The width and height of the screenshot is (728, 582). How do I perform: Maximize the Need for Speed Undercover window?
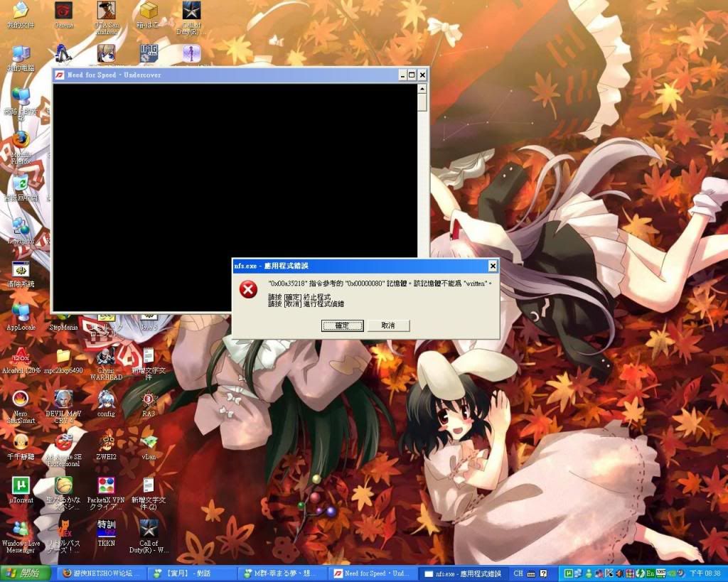pos(412,75)
